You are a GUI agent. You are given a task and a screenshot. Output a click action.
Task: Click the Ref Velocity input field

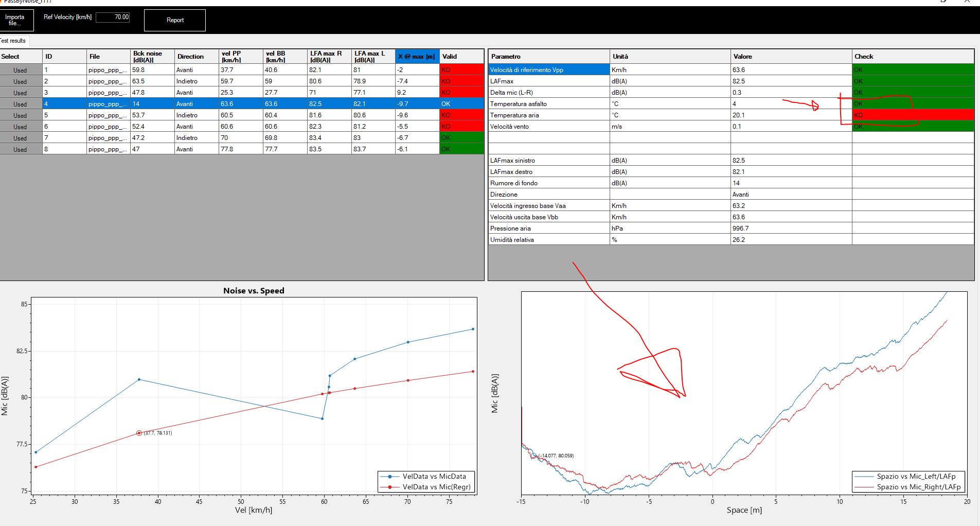[x=113, y=17]
